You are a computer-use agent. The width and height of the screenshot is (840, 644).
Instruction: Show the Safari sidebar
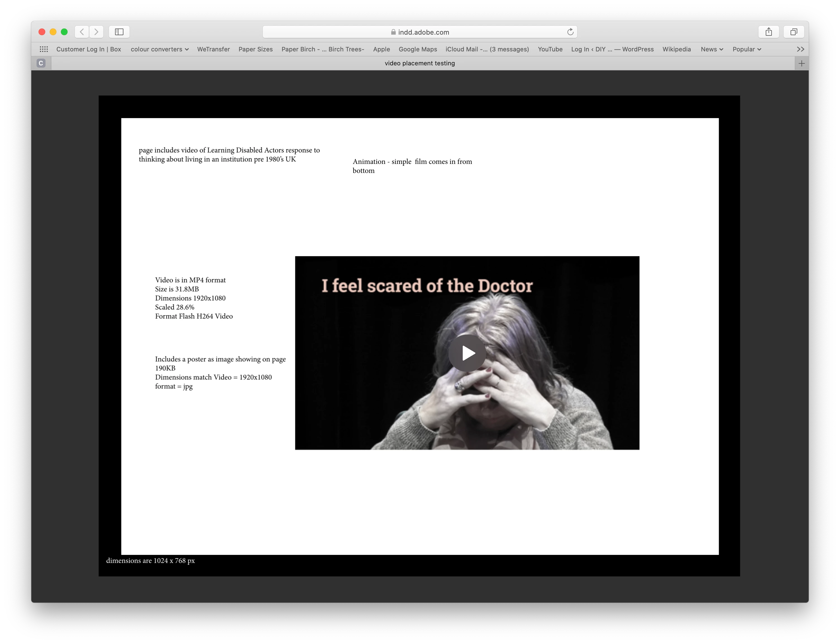point(119,32)
